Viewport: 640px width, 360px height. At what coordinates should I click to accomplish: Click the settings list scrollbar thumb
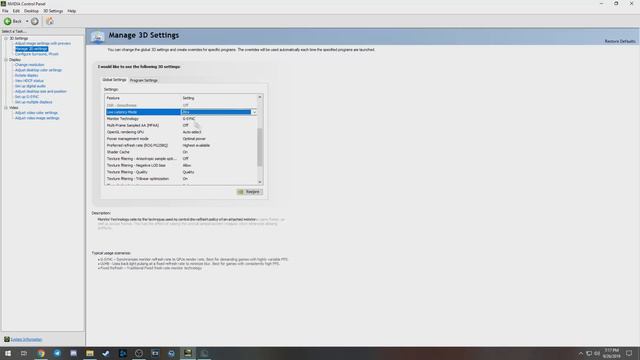pyautogui.click(x=260, y=147)
